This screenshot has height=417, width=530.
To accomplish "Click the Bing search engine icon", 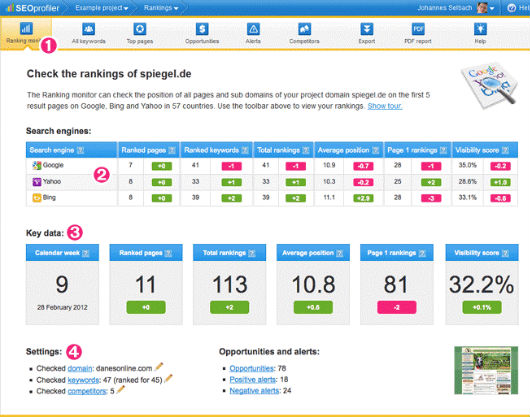I will [x=37, y=198].
